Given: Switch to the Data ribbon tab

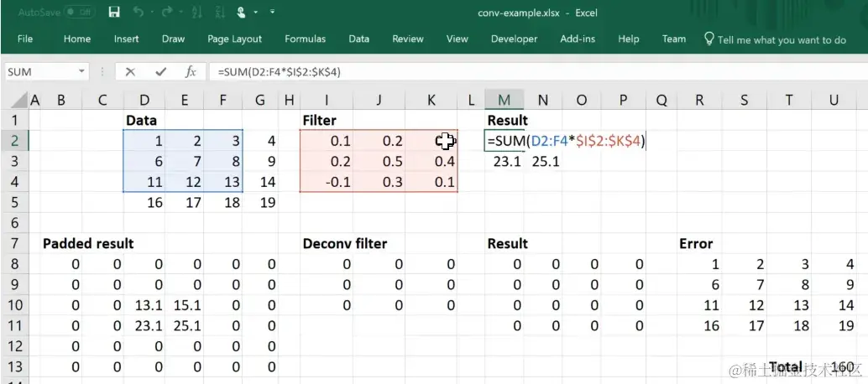Looking at the screenshot, I should [358, 39].
